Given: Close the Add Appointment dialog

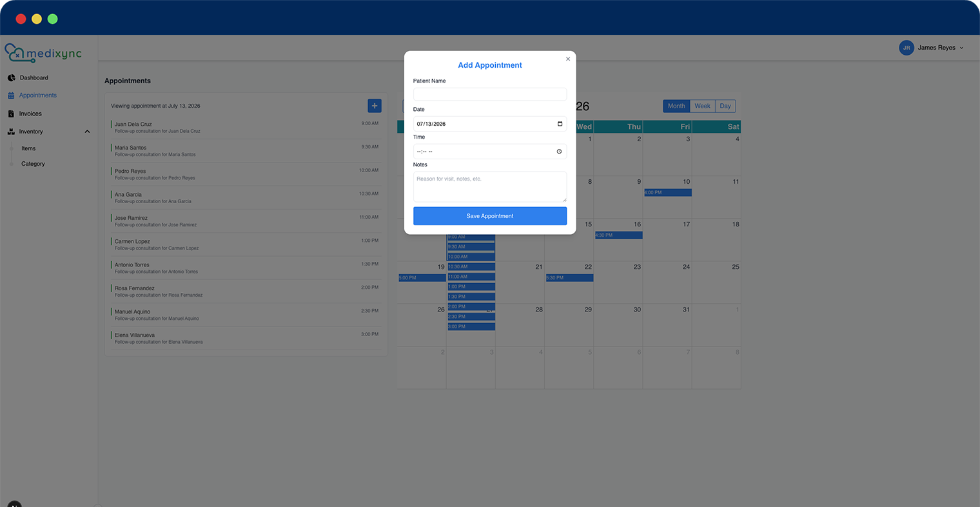Looking at the screenshot, I should click(x=568, y=59).
